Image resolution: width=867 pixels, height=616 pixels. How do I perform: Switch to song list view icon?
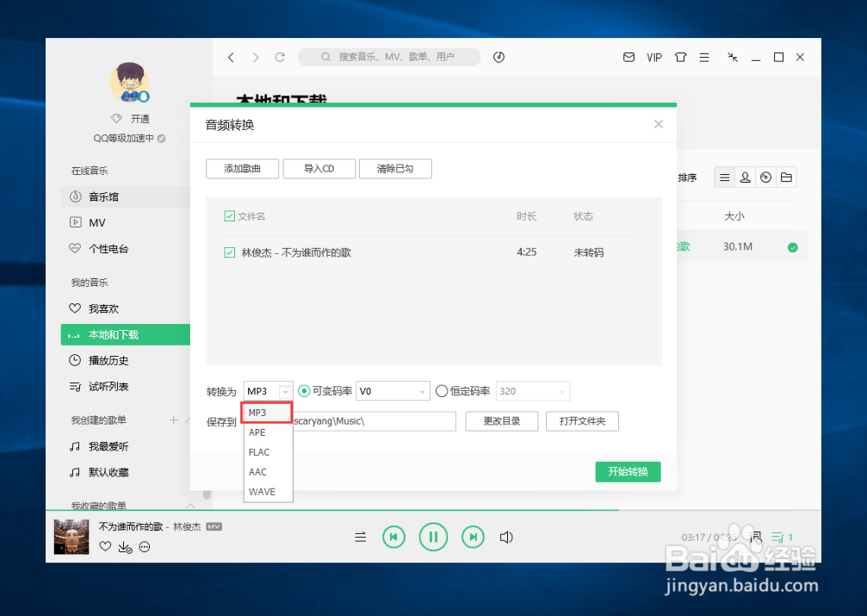[724, 178]
